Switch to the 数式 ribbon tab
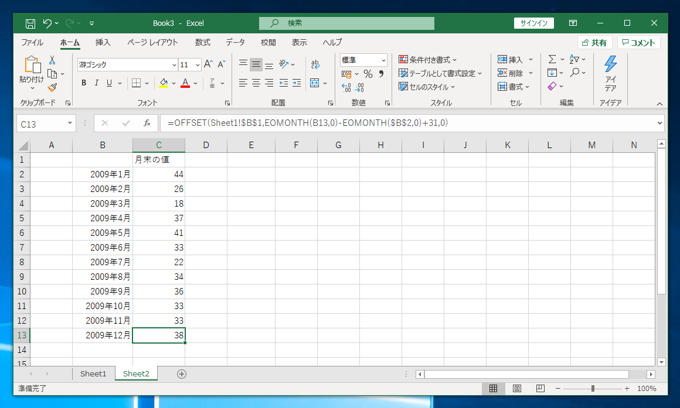 (203, 42)
